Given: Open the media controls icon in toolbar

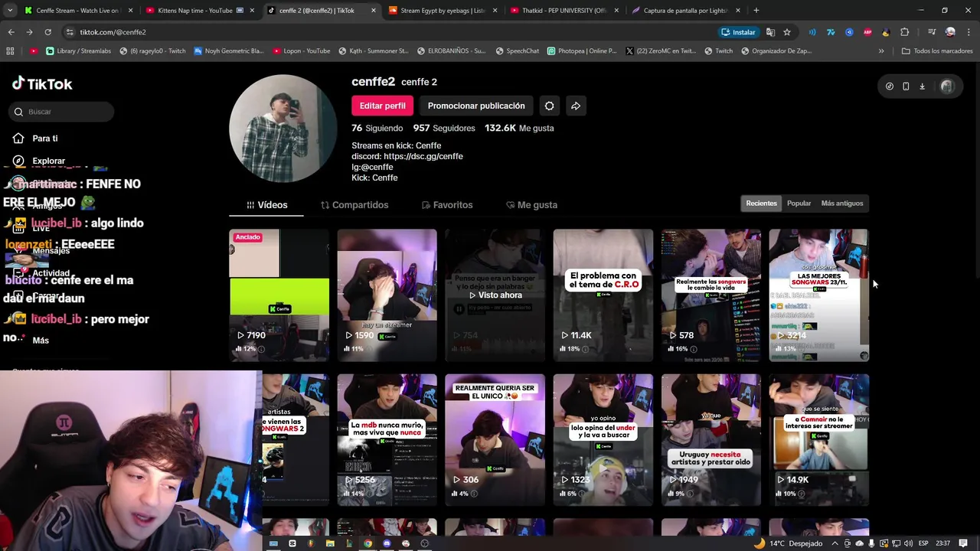Looking at the screenshot, I should pyautogui.click(x=931, y=32).
